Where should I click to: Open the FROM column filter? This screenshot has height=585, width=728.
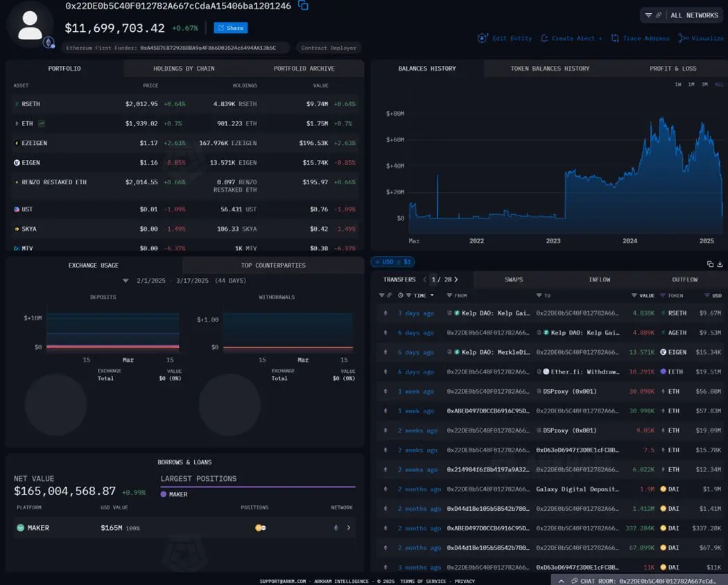449,295
